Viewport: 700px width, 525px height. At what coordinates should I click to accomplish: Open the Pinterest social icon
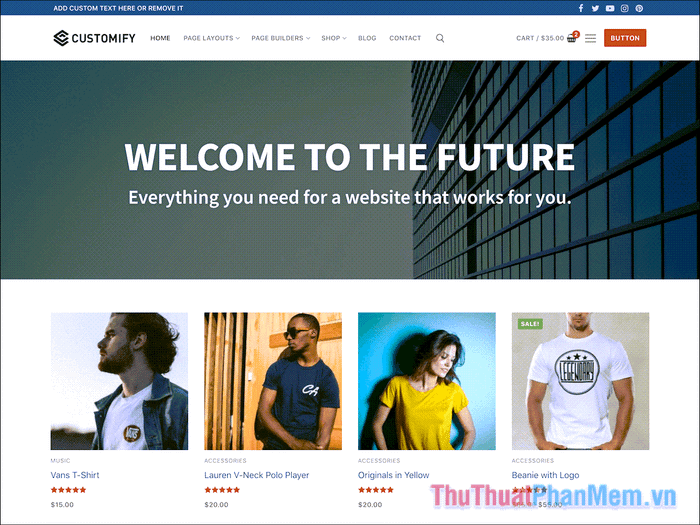coord(639,8)
